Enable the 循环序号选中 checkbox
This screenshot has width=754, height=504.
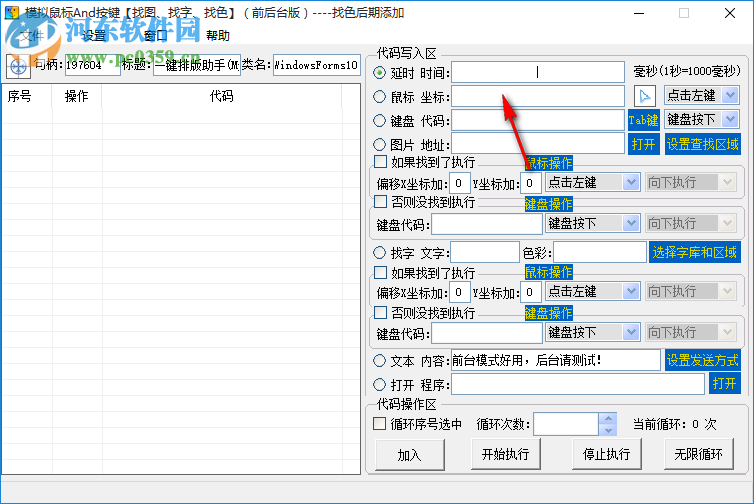(x=379, y=424)
